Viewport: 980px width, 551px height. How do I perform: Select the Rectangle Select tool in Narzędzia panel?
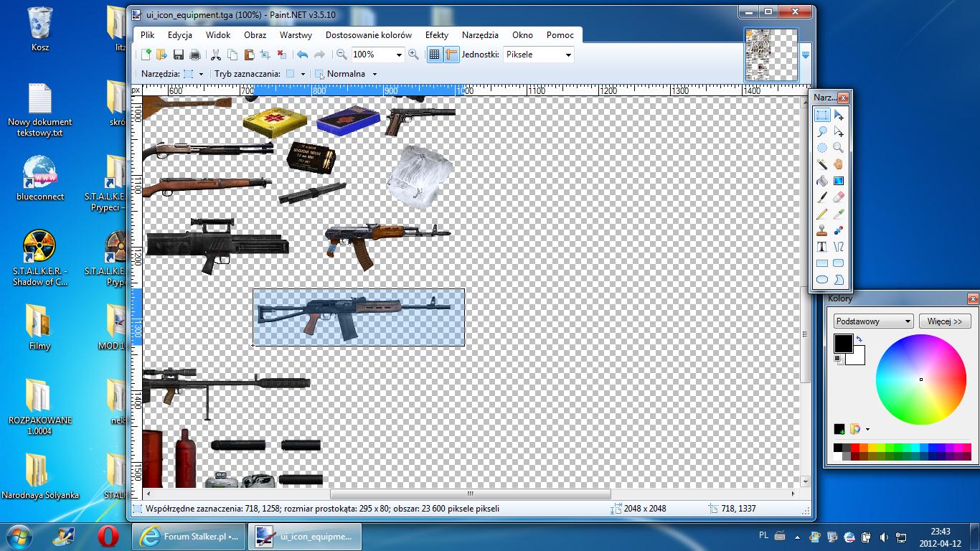point(822,116)
